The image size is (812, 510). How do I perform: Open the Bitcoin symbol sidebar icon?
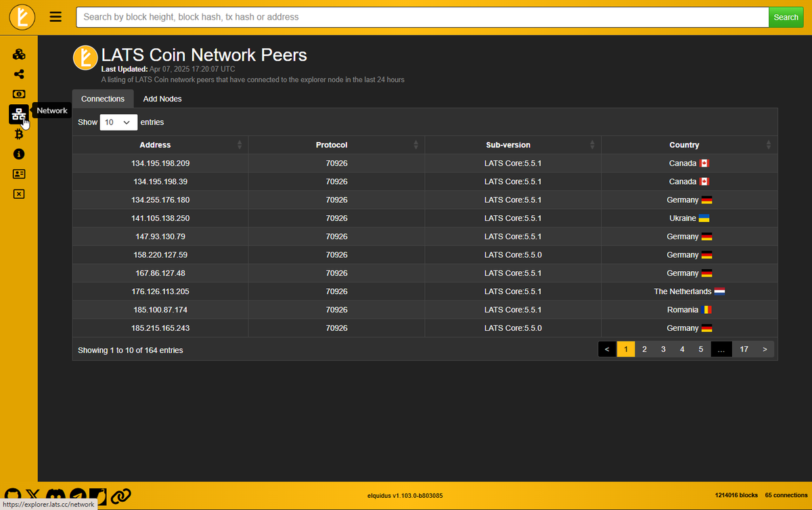19,134
